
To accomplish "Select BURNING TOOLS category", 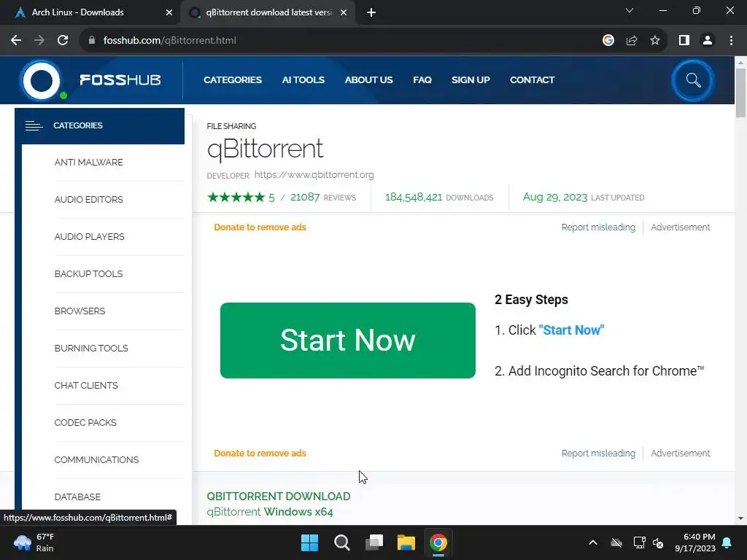I will pyautogui.click(x=91, y=348).
